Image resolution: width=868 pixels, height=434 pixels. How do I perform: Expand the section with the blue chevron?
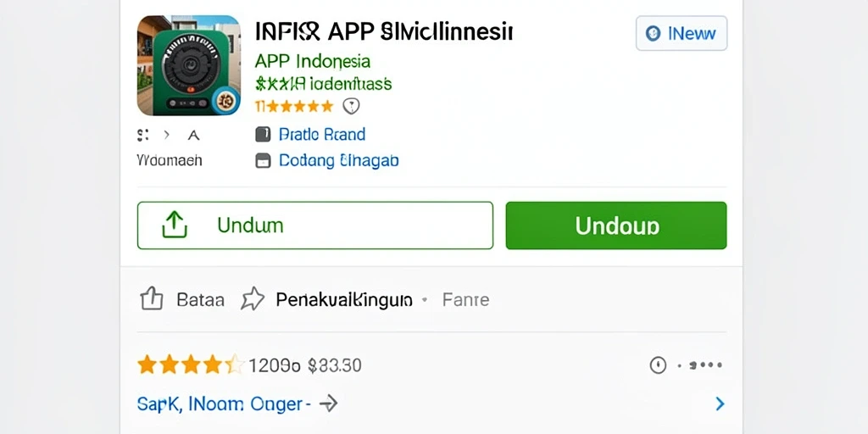tap(720, 403)
